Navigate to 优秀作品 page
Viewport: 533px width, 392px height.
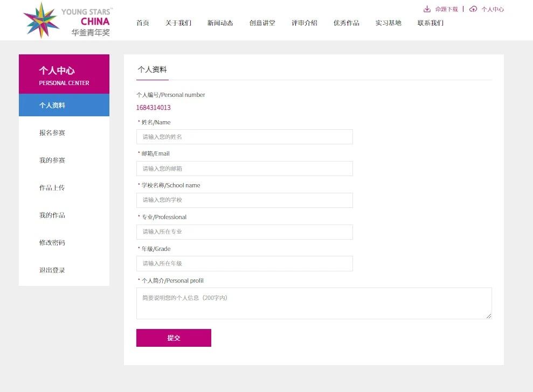tap(347, 23)
